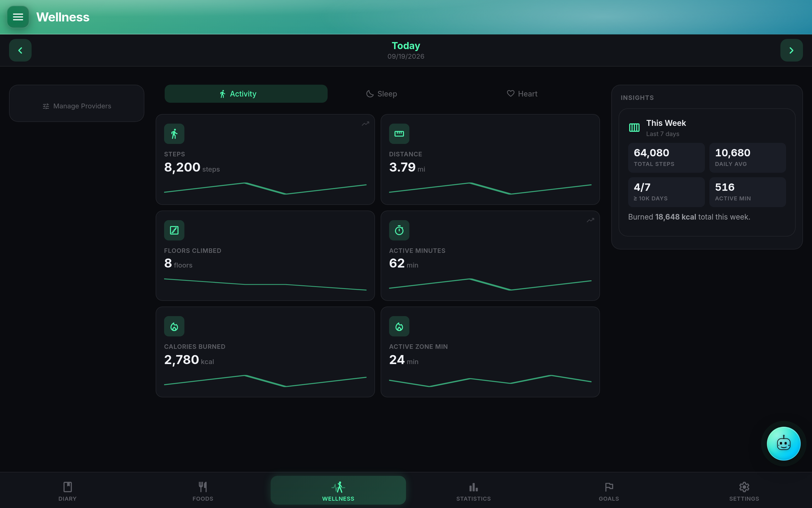
Task: Click the 4/7 10K Days tile
Action: pyautogui.click(x=666, y=192)
